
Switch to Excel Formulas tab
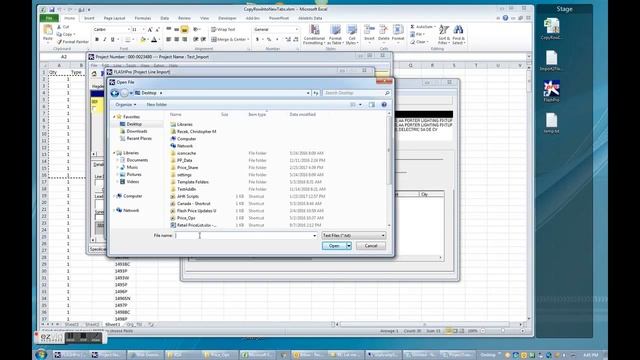(143, 18)
